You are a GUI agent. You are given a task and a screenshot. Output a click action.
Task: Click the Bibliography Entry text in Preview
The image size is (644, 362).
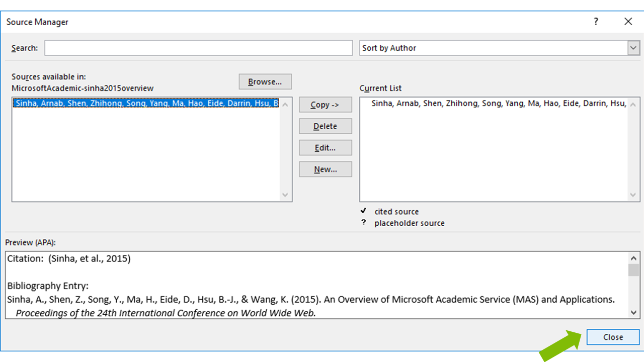tap(48, 286)
